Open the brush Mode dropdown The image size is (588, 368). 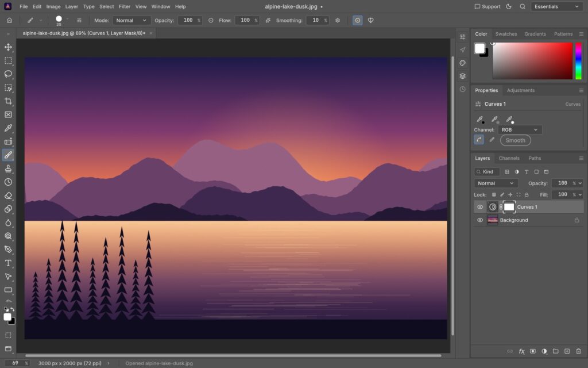131,20
